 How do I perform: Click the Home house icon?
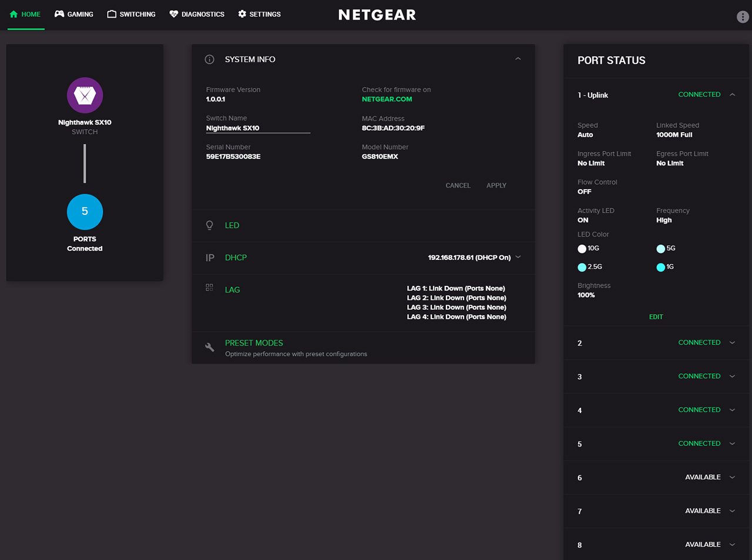point(14,14)
